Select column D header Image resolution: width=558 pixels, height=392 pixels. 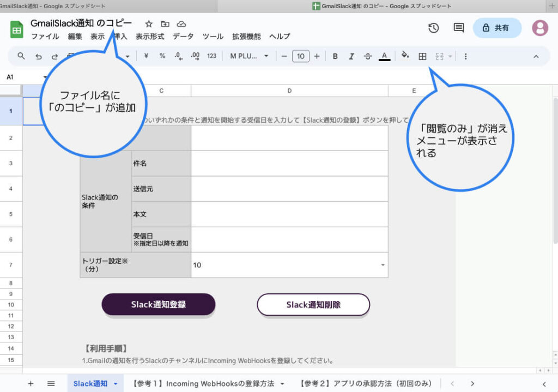(289, 91)
